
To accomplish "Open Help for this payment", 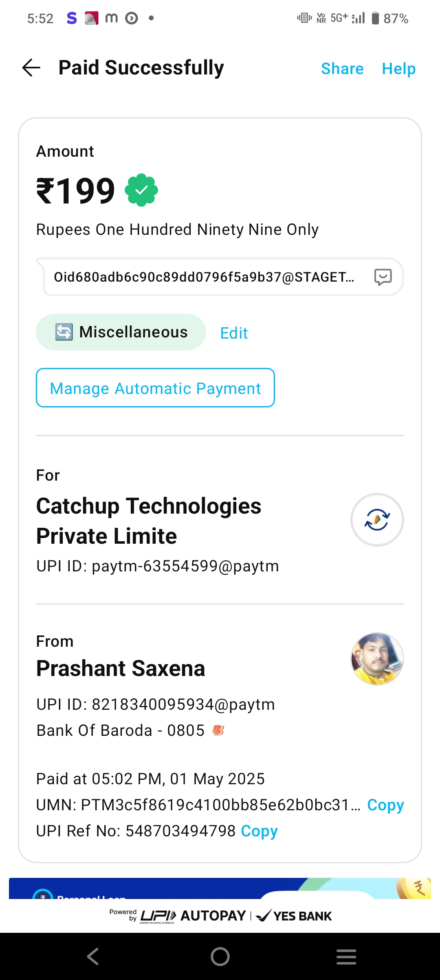I will (x=398, y=69).
